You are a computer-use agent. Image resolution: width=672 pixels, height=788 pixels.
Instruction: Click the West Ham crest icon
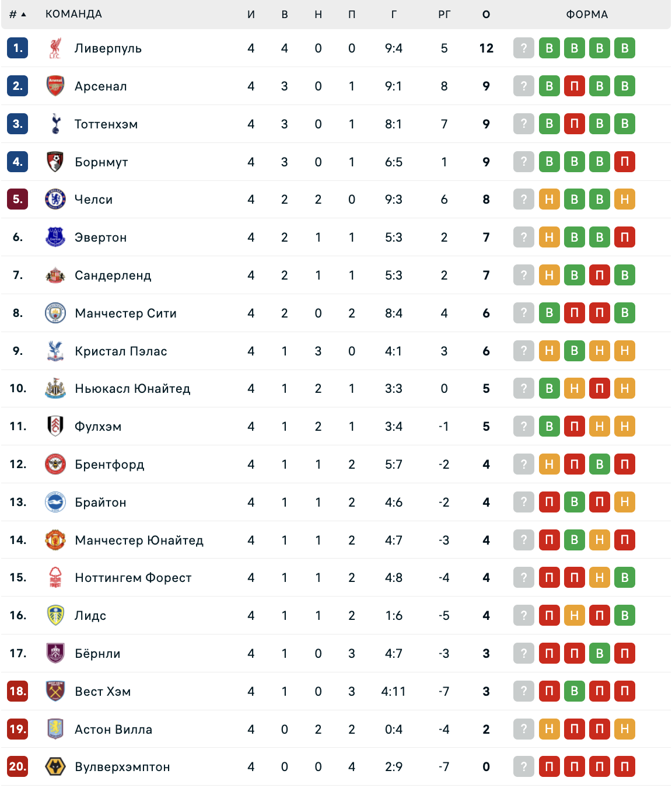click(55, 691)
